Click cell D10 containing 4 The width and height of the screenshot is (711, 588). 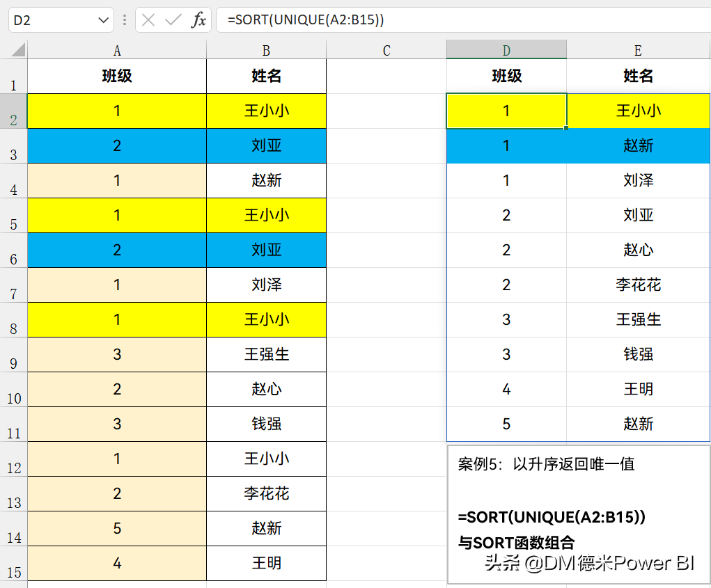coord(506,390)
